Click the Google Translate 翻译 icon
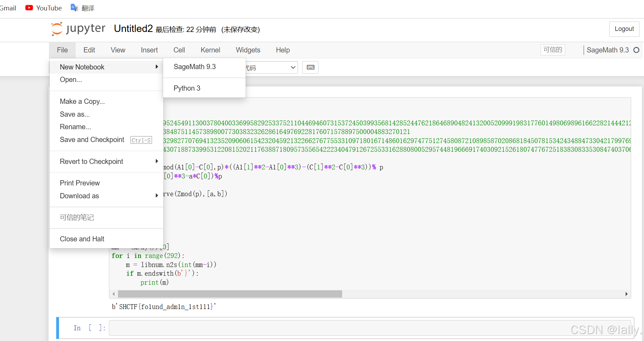644x341 pixels. 74,8
